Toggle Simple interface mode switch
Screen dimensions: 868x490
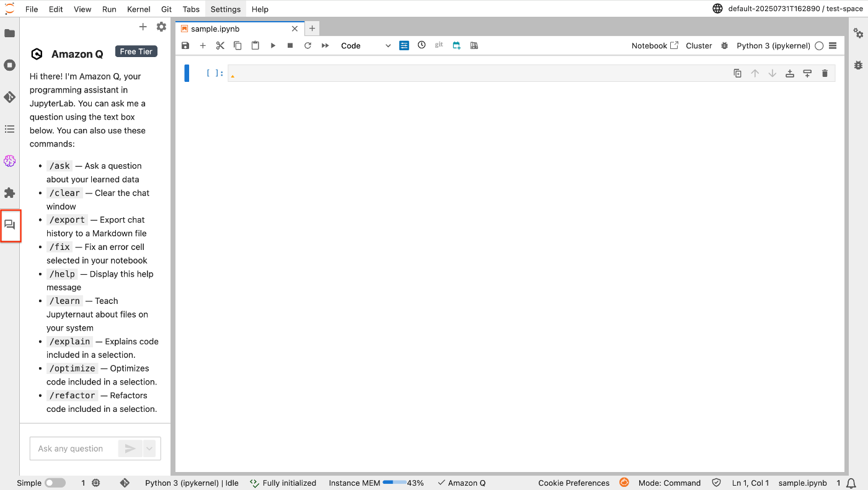coord(55,483)
